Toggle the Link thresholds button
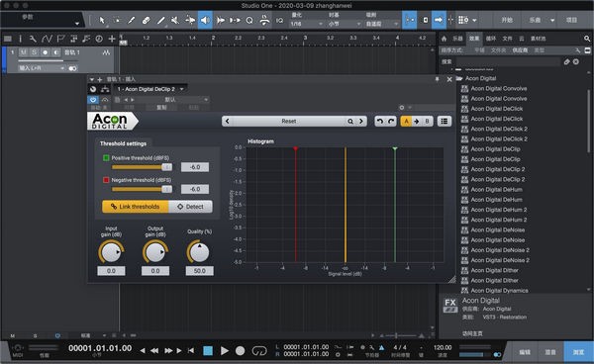This screenshot has width=594, height=364. (136, 207)
